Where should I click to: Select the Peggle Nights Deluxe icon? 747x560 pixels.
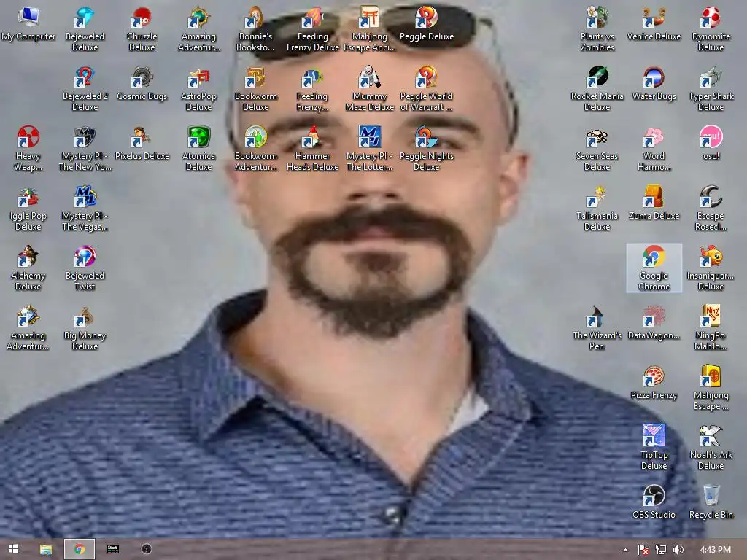(426, 149)
